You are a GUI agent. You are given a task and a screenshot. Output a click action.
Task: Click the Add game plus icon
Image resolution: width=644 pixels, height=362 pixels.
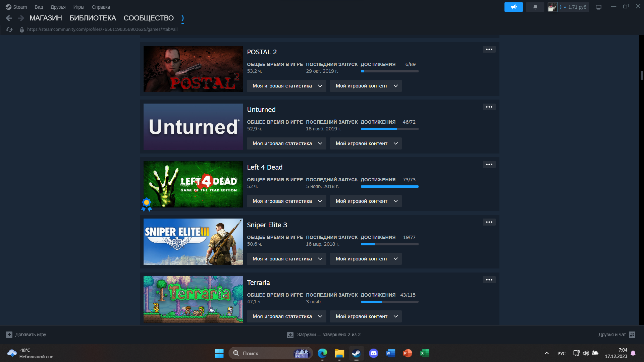[9, 335]
